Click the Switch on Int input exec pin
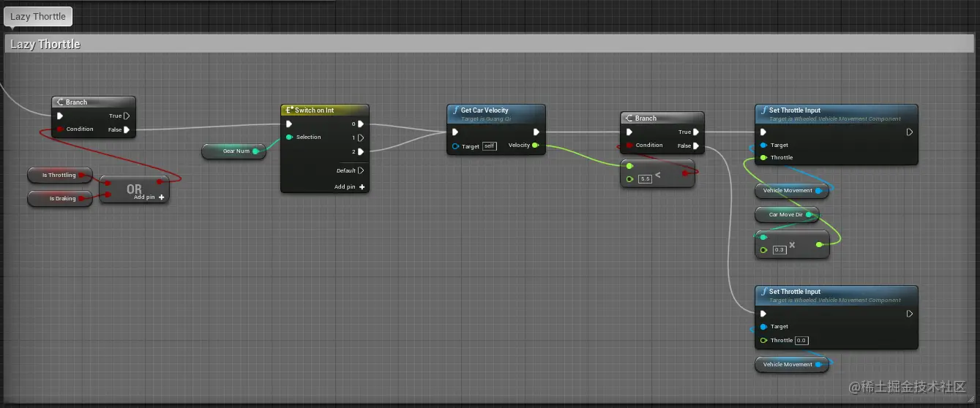The image size is (980, 408). [289, 124]
